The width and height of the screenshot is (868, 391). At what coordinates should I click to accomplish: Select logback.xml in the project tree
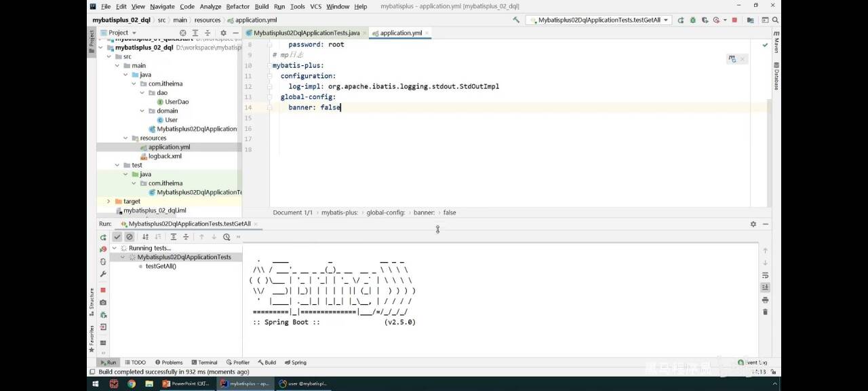click(165, 156)
